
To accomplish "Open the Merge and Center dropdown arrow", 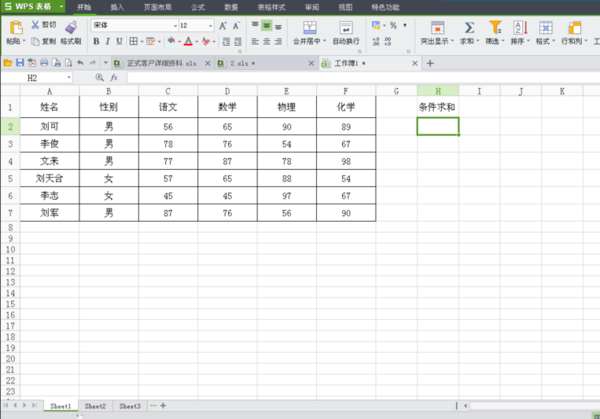I will [x=324, y=41].
